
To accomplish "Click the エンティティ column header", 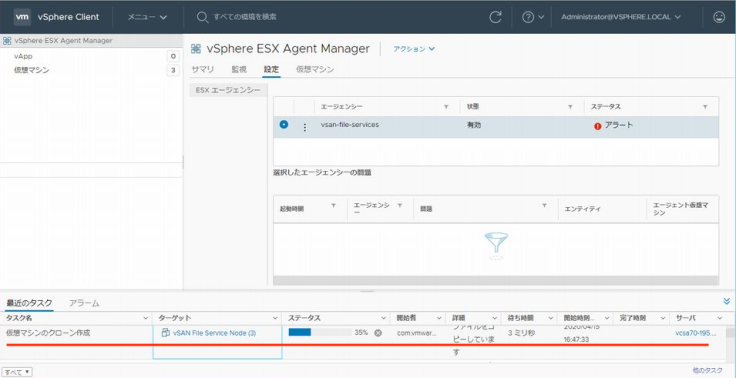I will (x=582, y=209).
